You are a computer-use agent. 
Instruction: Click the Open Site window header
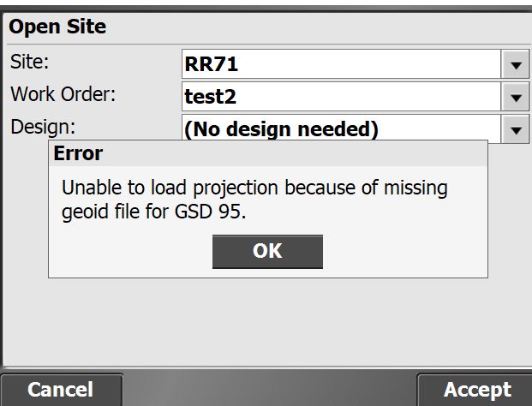click(266, 27)
